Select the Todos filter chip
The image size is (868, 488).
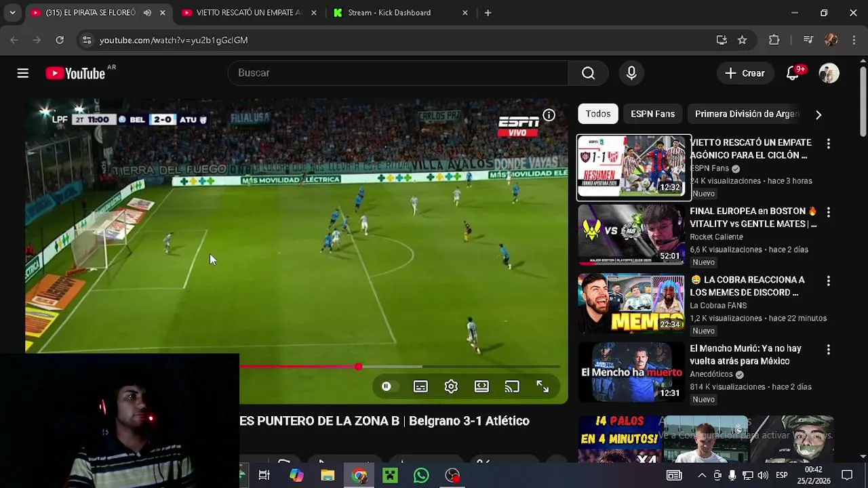point(598,114)
